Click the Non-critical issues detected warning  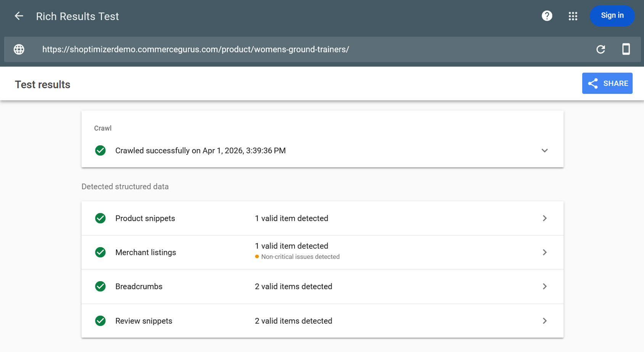298,256
